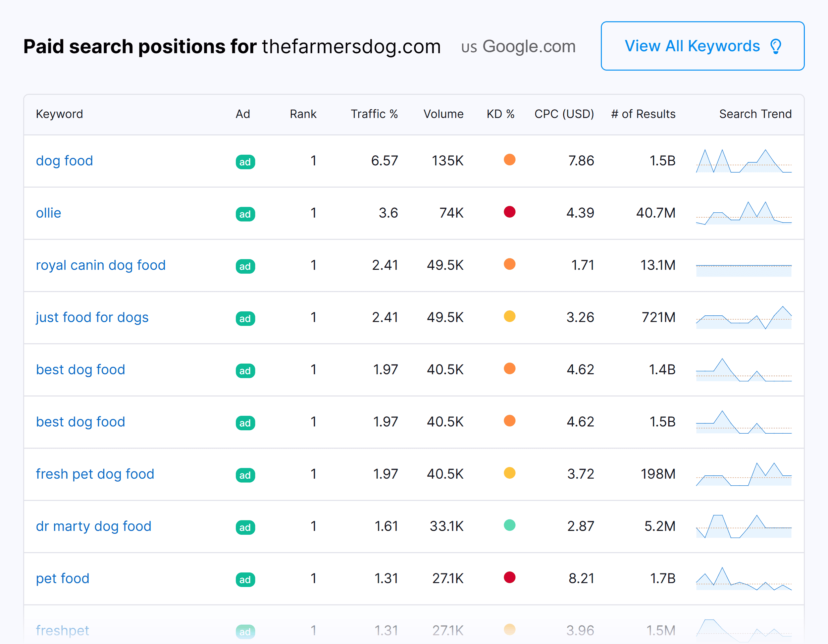Image resolution: width=828 pixels, height=644 pixels.
Task: Click ad badge for dr marty dog food
Action: pyautogui.click(x=245, y=528)
